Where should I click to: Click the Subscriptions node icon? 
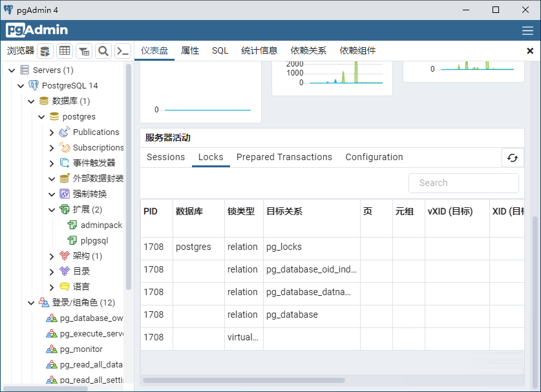(x=65, y=147)
